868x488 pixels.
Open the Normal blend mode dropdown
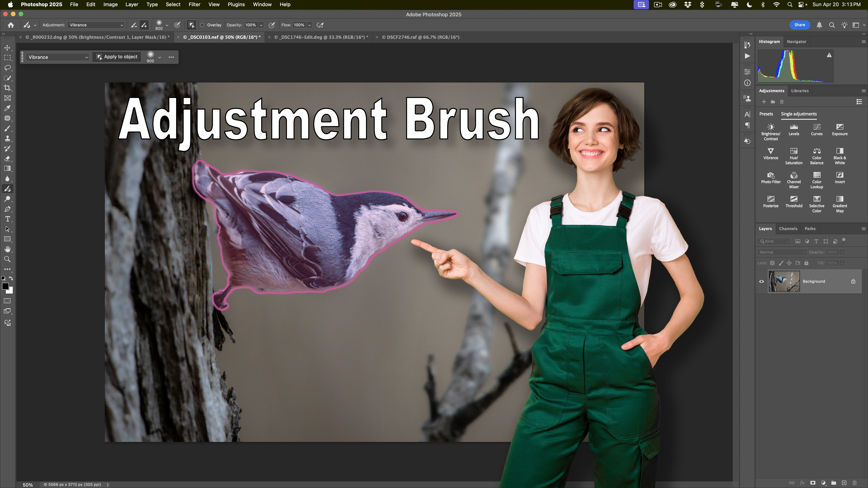(x=782, y=252)
